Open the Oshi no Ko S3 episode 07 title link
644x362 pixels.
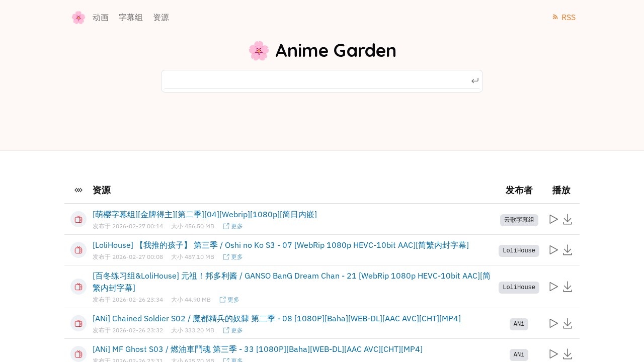tap(280, 245)
